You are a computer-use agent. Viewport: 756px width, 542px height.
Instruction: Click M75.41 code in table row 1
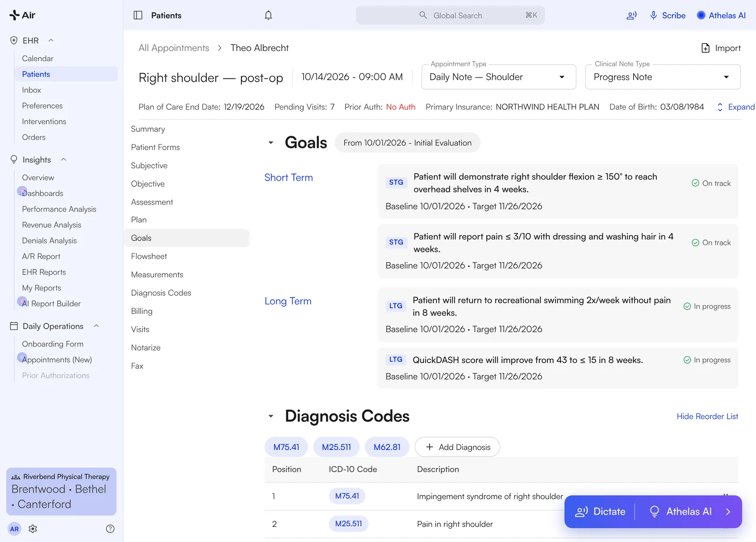[347, 496]
